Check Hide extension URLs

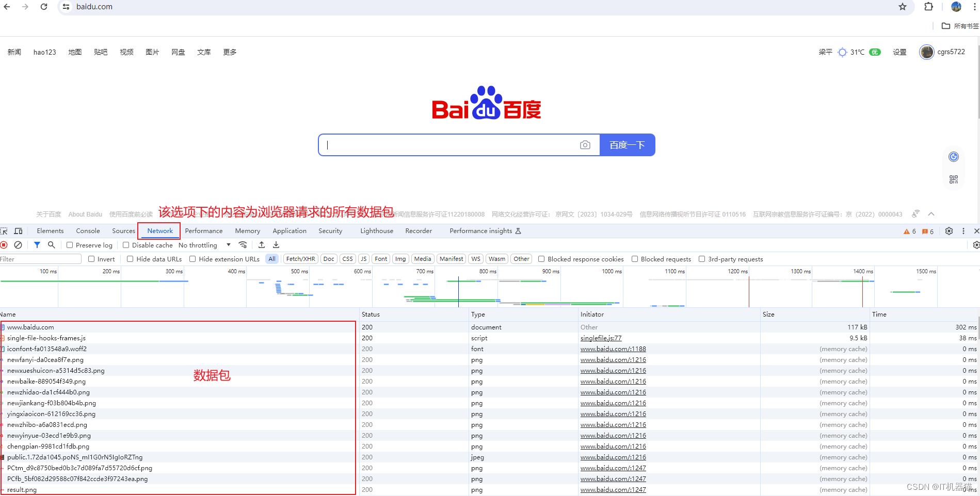[192, 259]
